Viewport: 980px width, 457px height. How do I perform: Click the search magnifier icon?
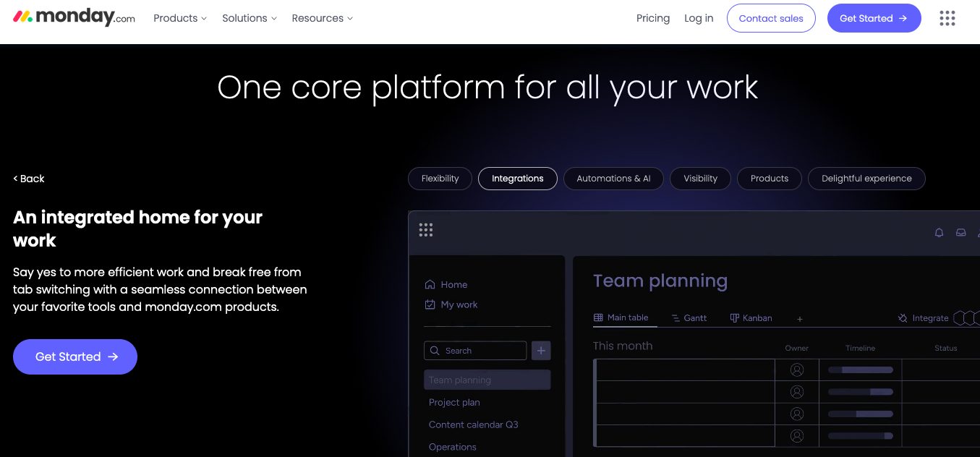[435, 351]
